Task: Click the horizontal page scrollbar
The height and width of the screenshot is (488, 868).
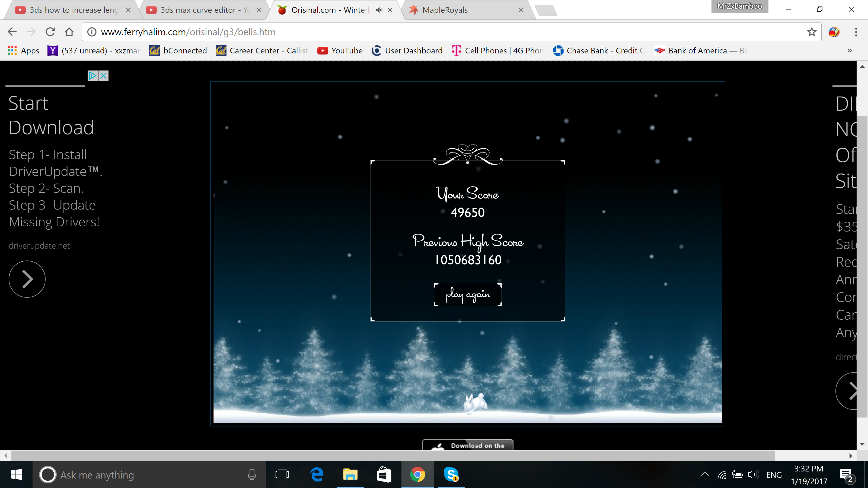Action: point(393,456)
